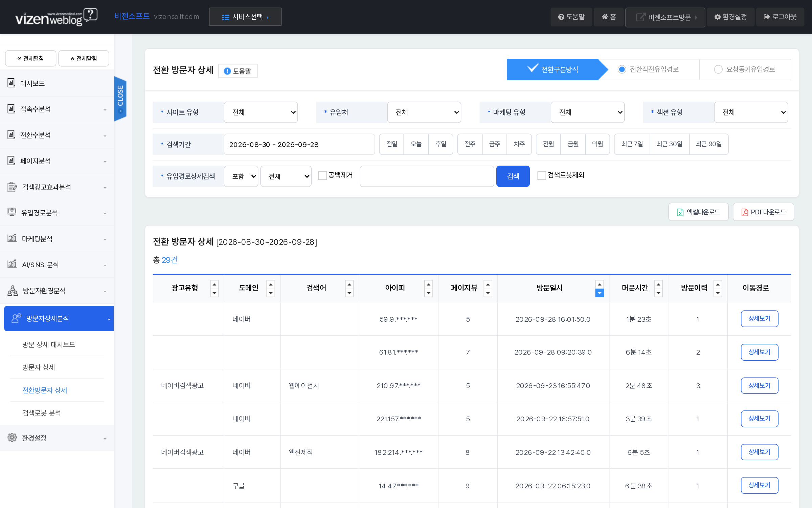The image size is (812, 508).
Task: Open the 섹션 유형 dropdown
Action: [751, 112]
